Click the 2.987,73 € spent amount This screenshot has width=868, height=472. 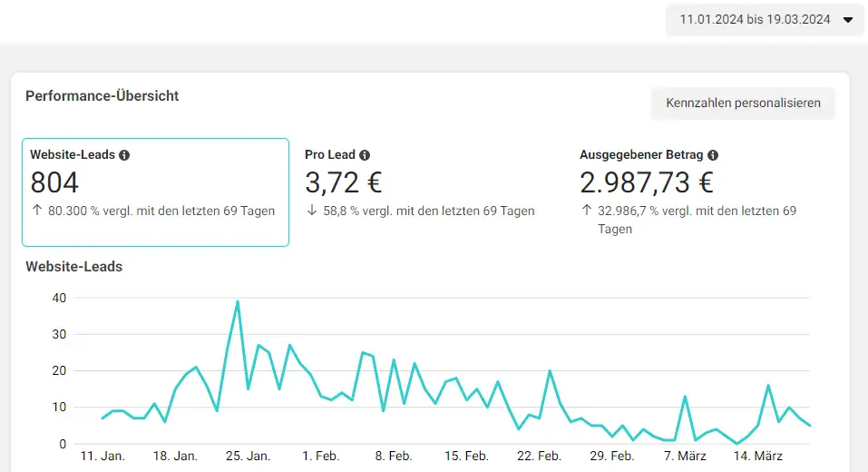647,182
